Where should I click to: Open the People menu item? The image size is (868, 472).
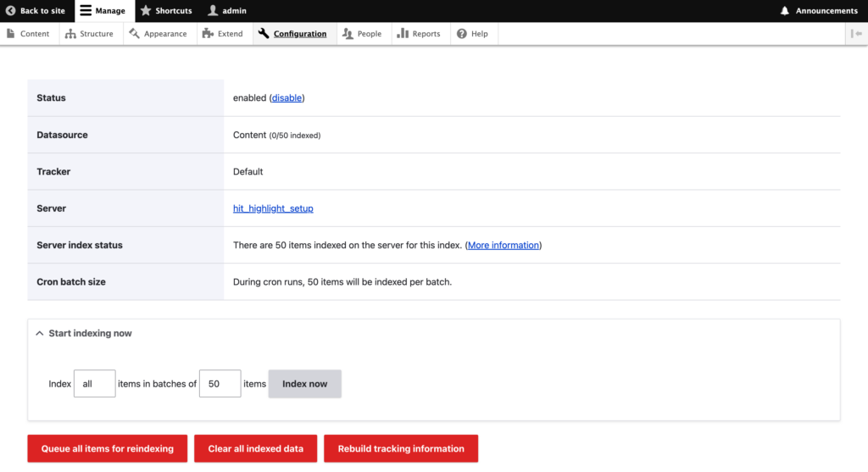pos(369,34)
